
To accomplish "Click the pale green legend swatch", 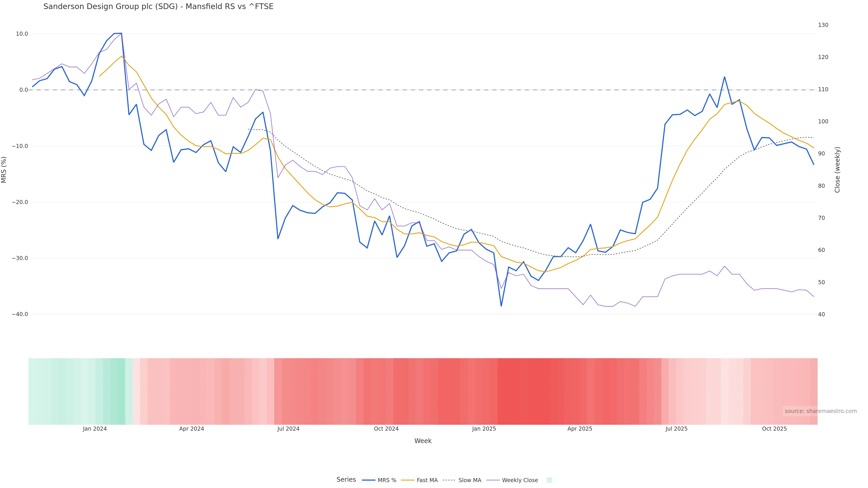I will tap(549, 480).
